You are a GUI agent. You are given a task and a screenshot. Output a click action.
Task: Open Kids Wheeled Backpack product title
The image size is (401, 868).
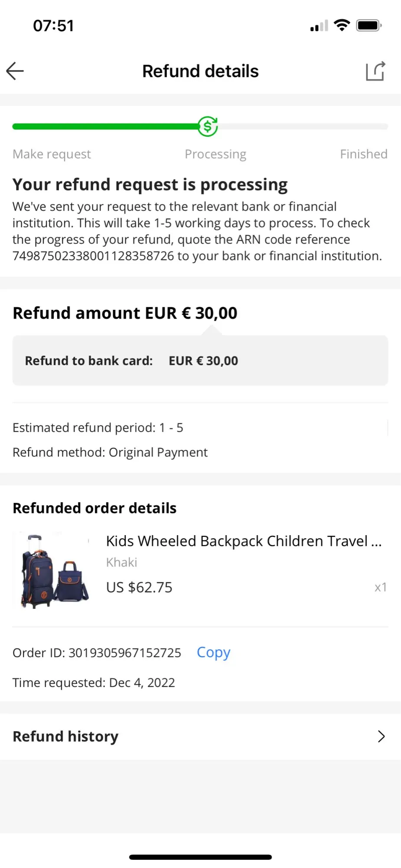[x=244, y=541]
